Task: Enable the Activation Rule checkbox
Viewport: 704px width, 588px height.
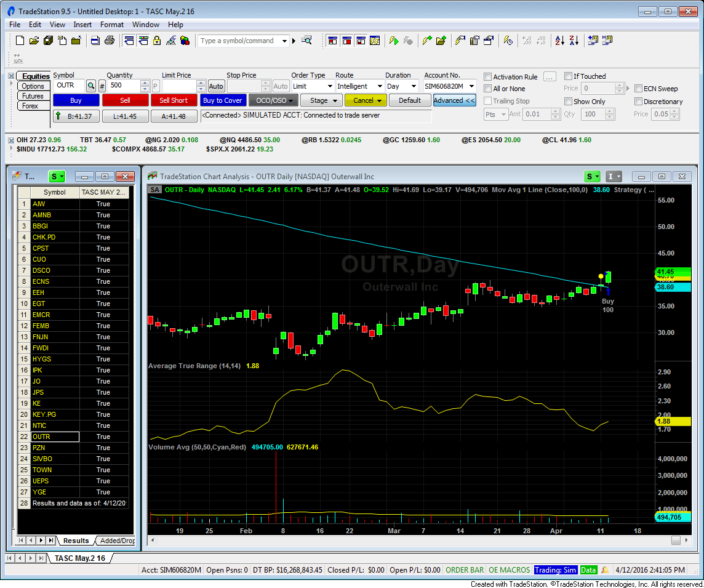Action: [487, 77]
